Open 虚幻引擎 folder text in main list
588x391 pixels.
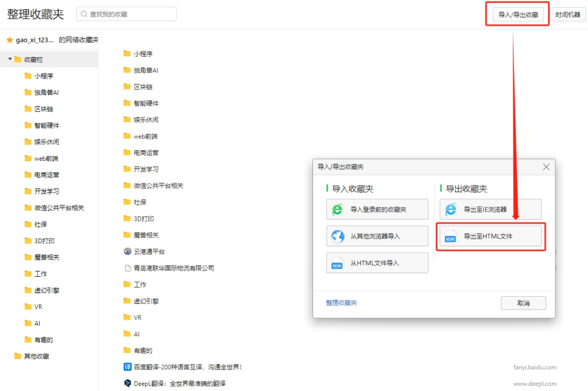pyautogui.click(x=146, y=301)
